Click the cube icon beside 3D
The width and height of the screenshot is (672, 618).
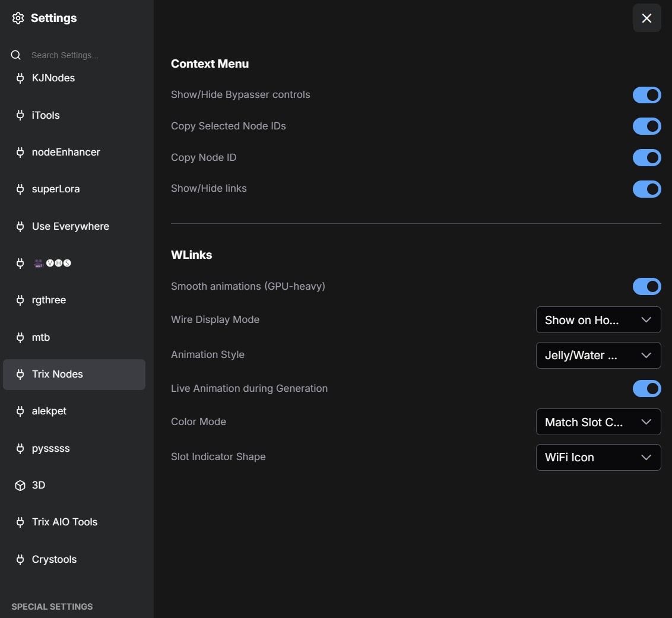20,485
